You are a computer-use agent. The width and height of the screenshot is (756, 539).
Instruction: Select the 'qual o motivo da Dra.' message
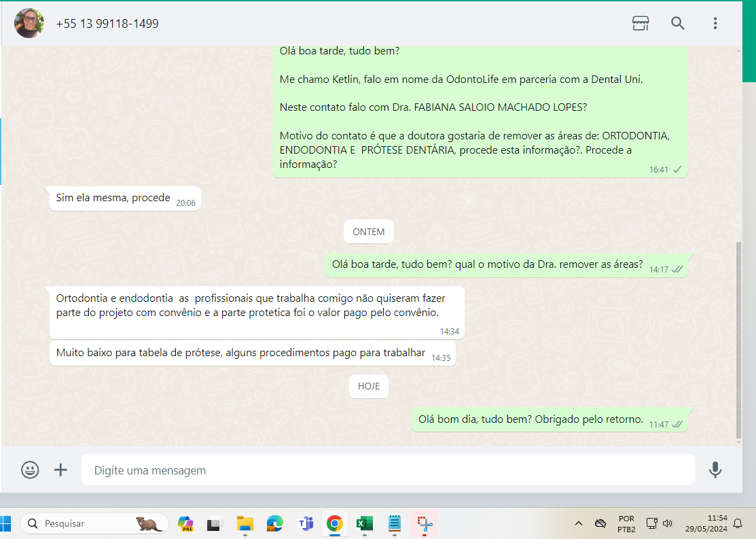pos(506,265)
